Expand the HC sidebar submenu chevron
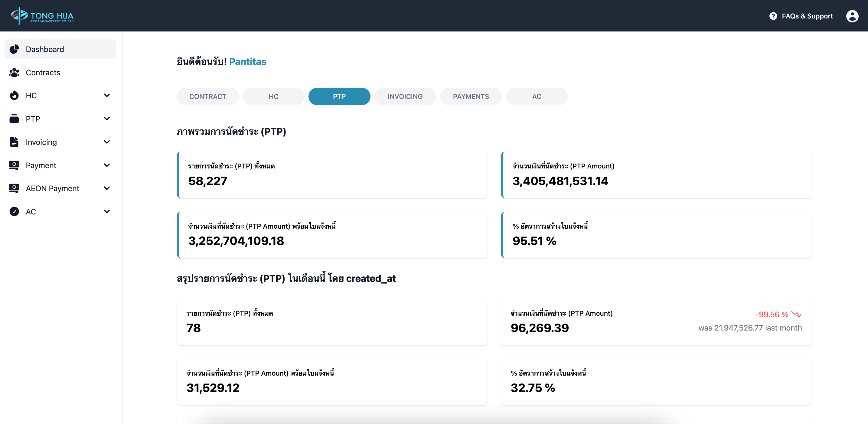Viewport: 868px width, 424px height. [107, 95]
